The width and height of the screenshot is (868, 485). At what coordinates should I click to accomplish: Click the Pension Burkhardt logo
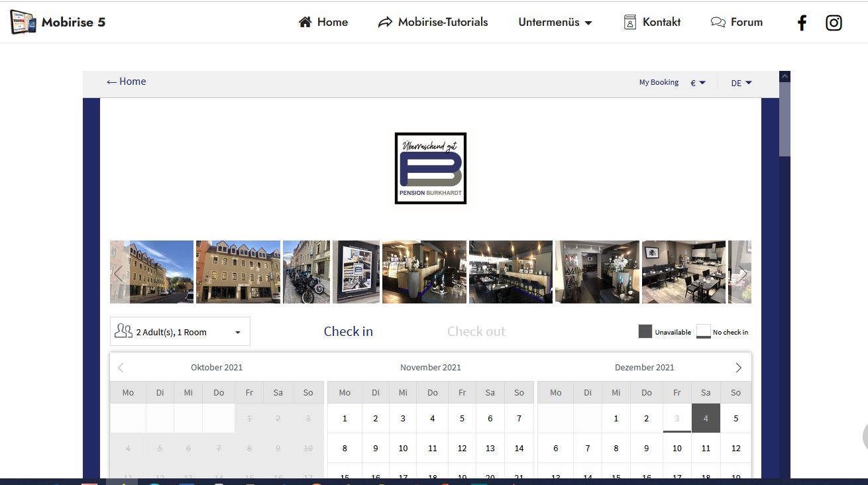click(x=431, y=168)
